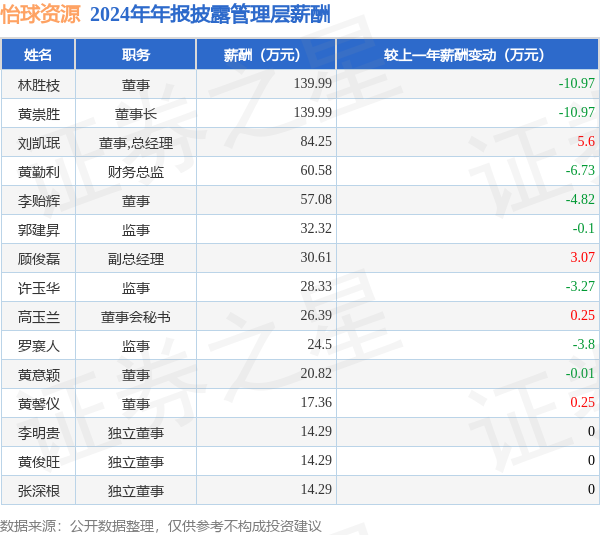Click the 财务总监 position cell
The height and width of the screenshot is (535, 600).
[x=136, y=172]
